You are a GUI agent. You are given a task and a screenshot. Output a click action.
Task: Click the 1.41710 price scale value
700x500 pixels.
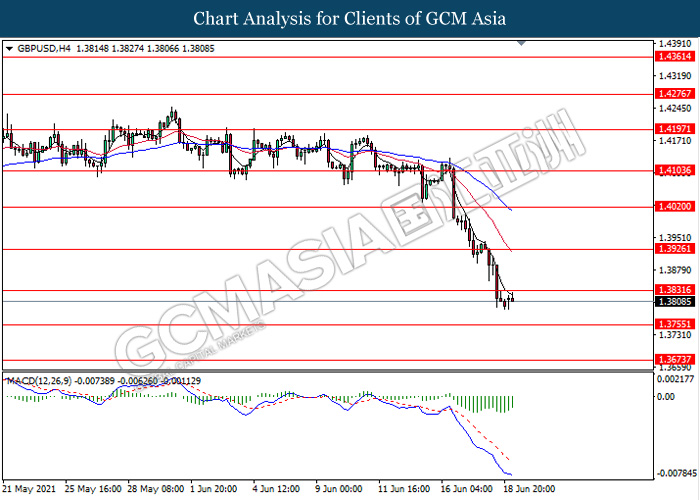[x=675, y=141]
